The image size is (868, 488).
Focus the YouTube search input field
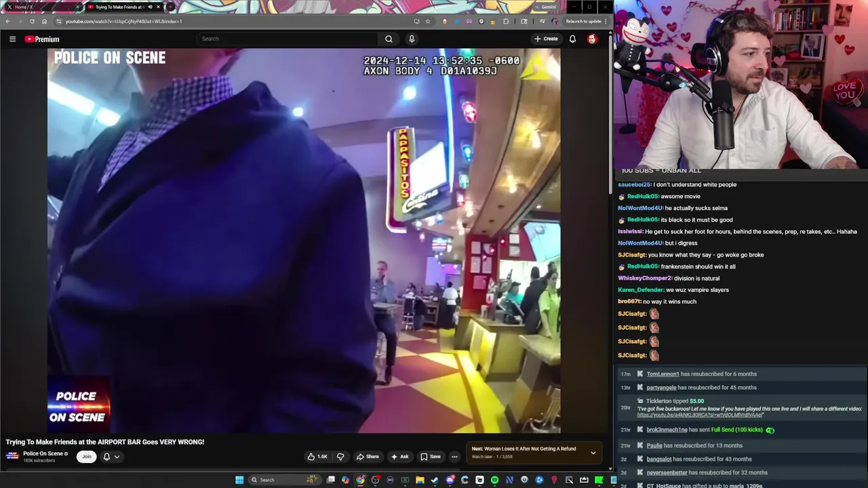(286, 39)
